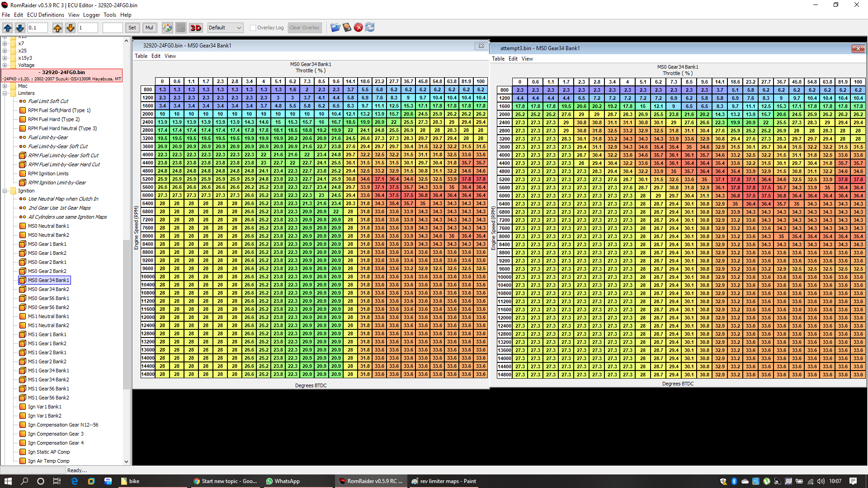This screenshot has height=488, width=868.
Task: Click the color palette icon in toolbar
Action: [x=167, y=28]
